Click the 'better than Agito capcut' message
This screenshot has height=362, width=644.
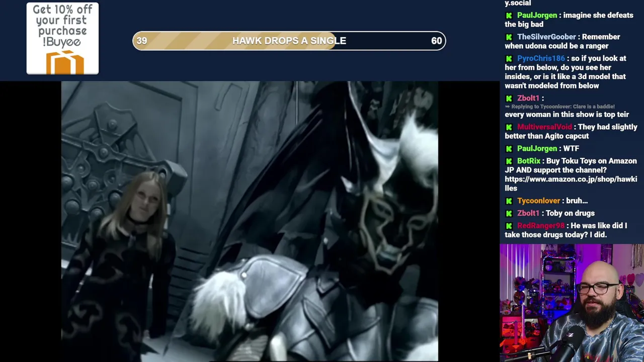pos(571,131)
